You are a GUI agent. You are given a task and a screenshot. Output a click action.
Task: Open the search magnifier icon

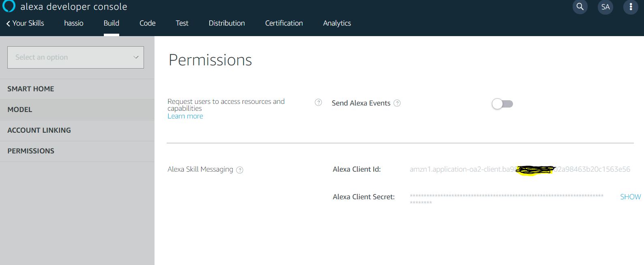pyautogui.click(x=580, y=6)
